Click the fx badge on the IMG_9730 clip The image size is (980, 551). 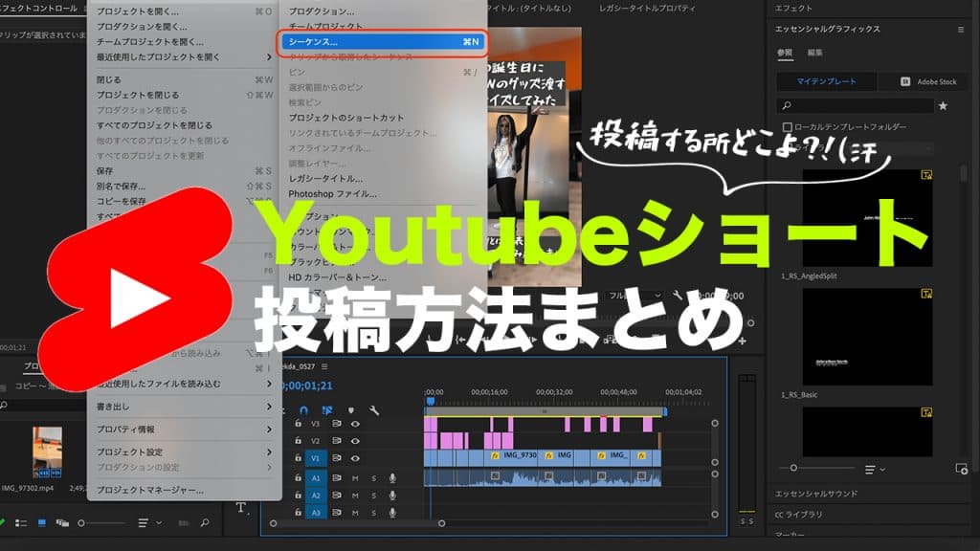[495, 455]
